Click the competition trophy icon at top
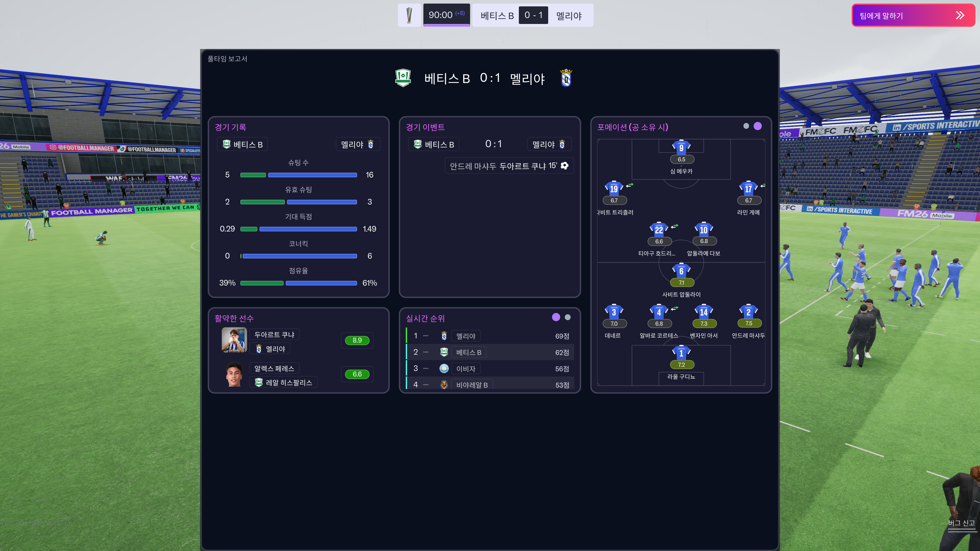Screen dimensions: 980x551 [409, 15]
